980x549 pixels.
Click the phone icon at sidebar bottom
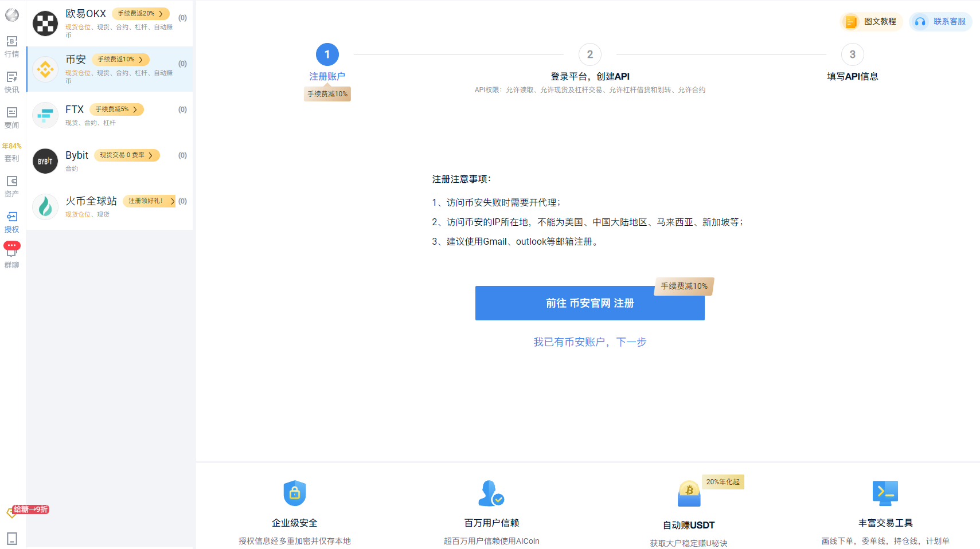[12, 539]
